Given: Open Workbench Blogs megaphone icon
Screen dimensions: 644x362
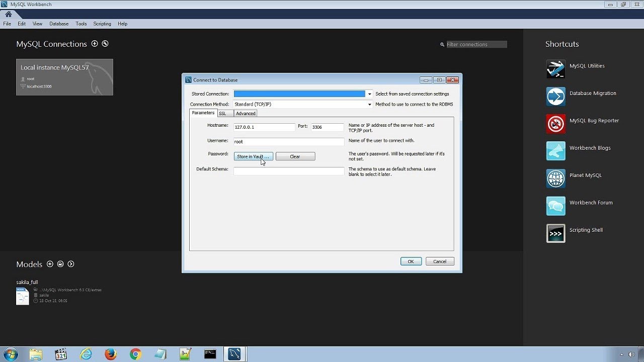Looking at the screenshot, I should 556,151.
